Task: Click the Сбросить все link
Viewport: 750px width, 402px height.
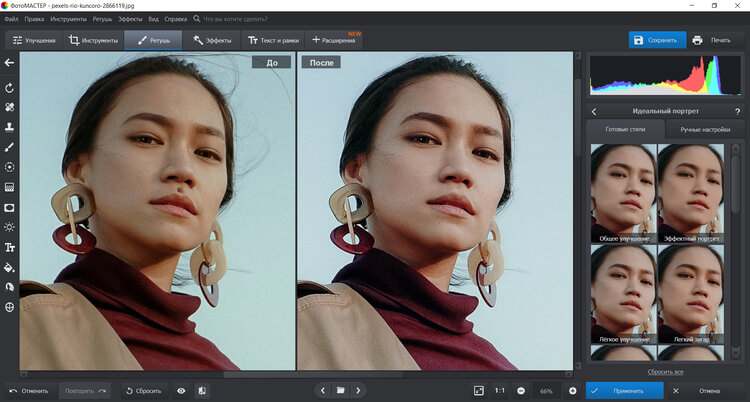Action: 665,372
